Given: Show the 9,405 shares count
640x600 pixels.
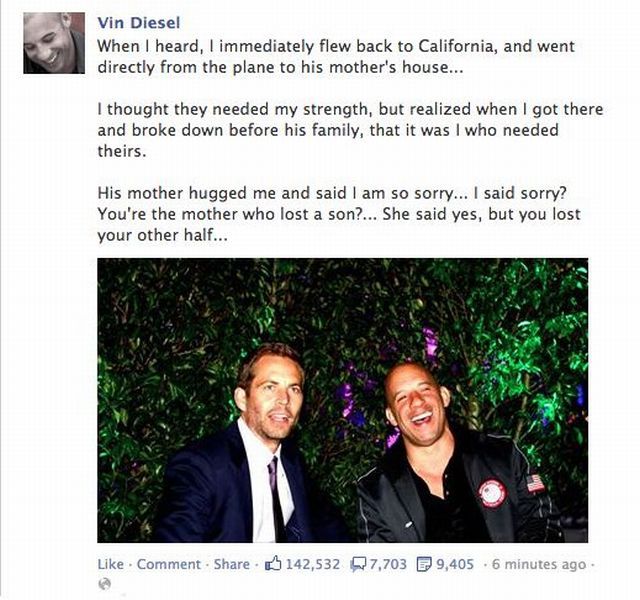Looking at the screenshot, I should pos(454,564).
